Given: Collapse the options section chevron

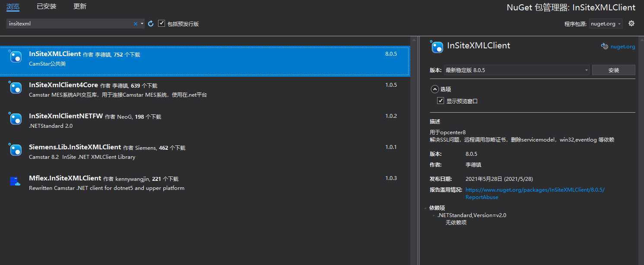Looking at the screenshot, I should pyautogui.click(x=435, y=89).
